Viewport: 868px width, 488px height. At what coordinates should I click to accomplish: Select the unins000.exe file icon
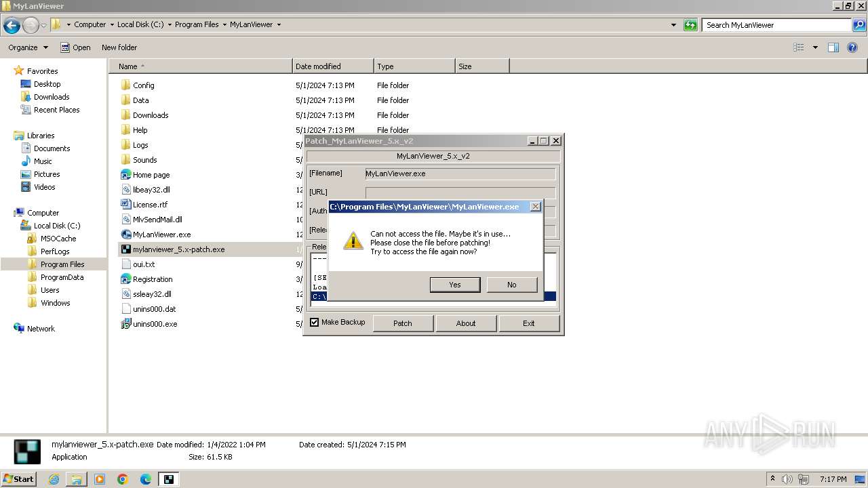tap(125, 324)
